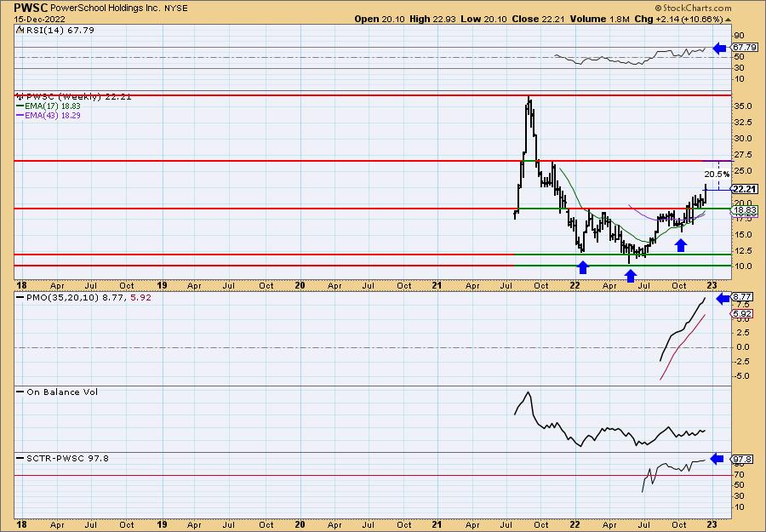Screen dimensions: 766x532
Task: Click the 35.0 price axis label
Action: pyautogui.click(x=742, y=106)
